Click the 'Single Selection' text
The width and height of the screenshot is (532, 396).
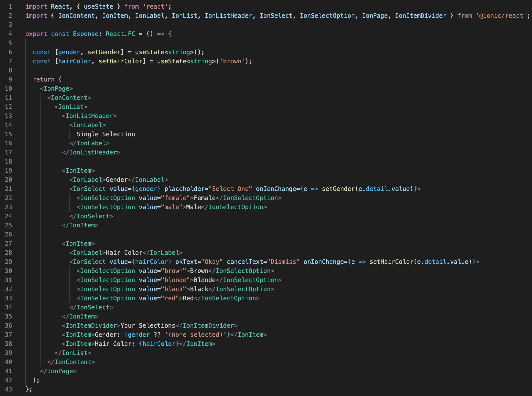pyautogui.click(x=106, y=134)
